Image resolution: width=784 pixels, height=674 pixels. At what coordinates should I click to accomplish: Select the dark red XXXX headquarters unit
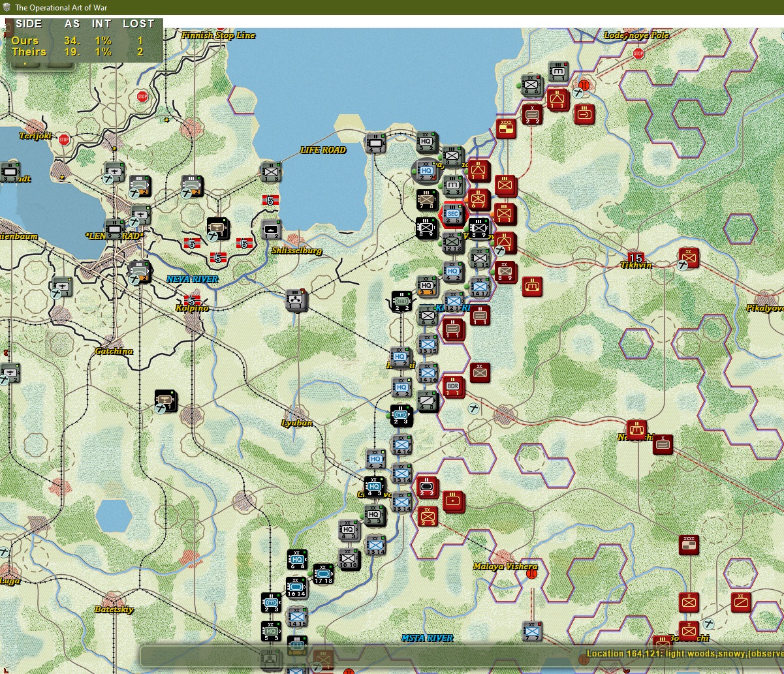pyautogui.click(x=689, y=545)
